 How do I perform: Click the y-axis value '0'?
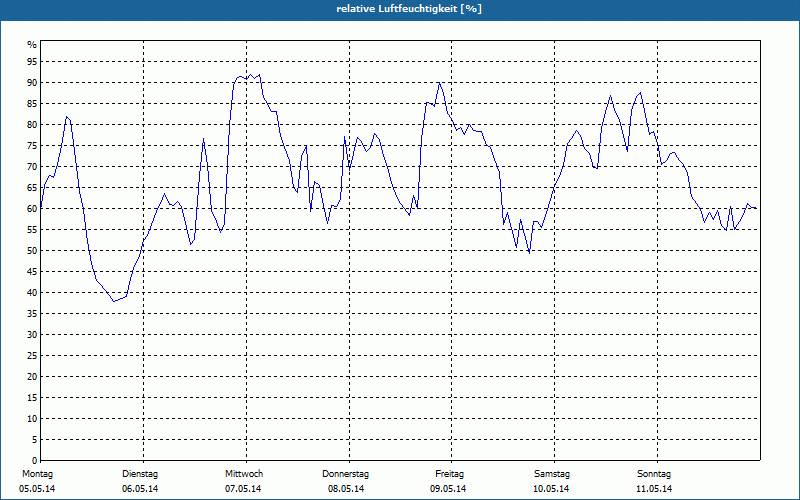click(35, 460)
